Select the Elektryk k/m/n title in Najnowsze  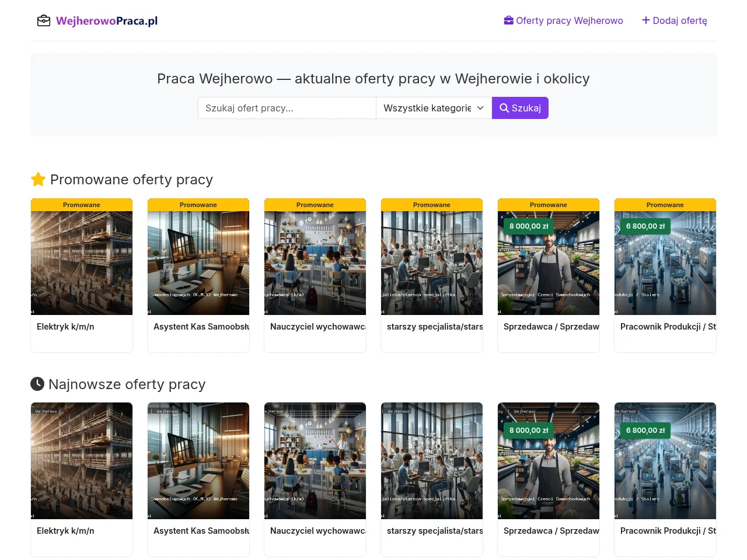[65, 531]
